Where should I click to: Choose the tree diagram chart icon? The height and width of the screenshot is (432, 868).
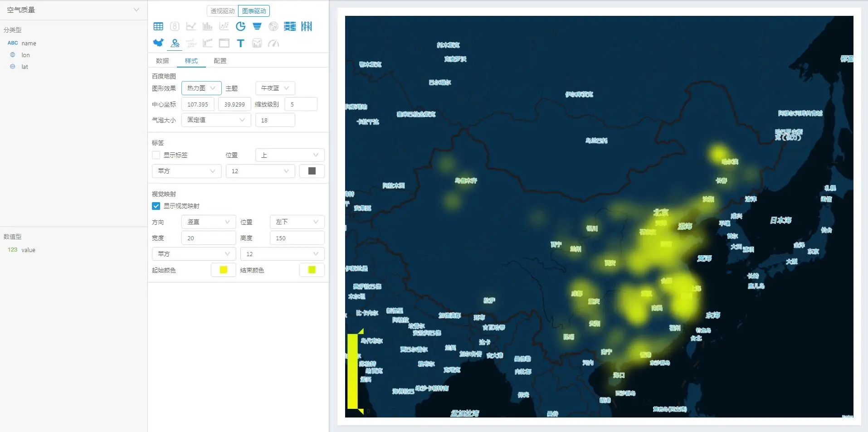(x=191, y=43)
